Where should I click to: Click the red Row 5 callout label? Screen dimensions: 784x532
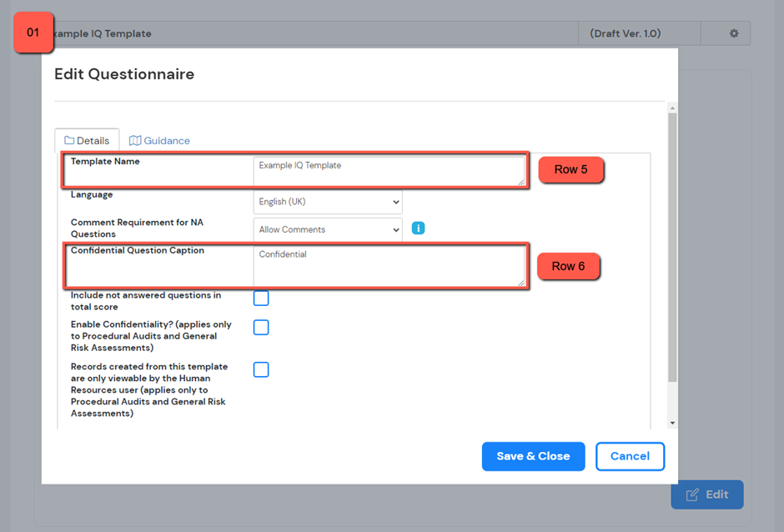pyautogui.click(x=570, y=169)
